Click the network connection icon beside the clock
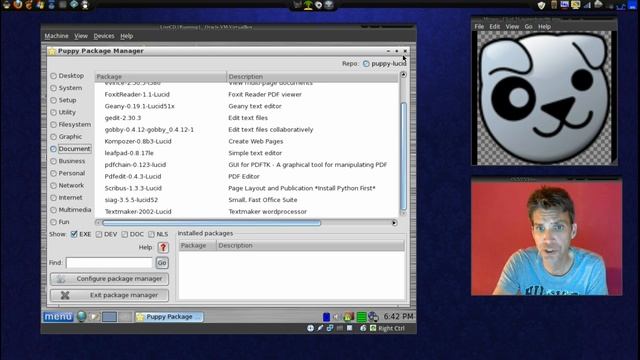This screenshot has height=360, width=640. click(x=373, y=316)
